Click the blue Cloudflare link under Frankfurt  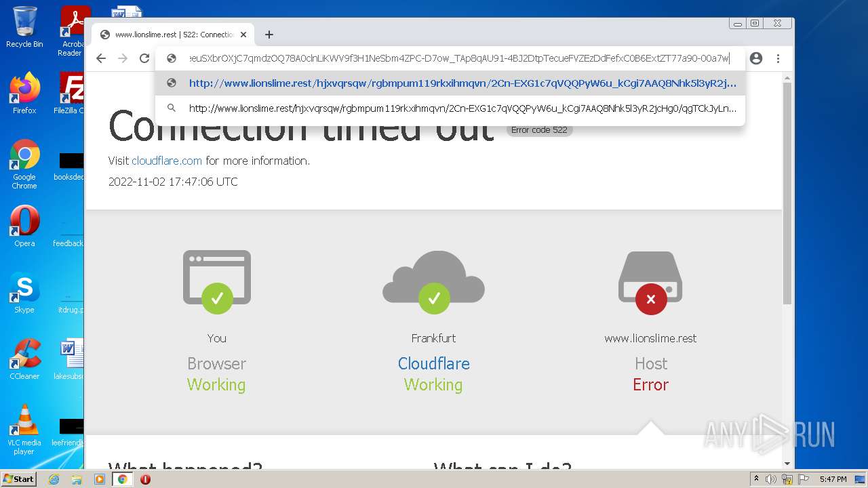click(x=434, y=363)
